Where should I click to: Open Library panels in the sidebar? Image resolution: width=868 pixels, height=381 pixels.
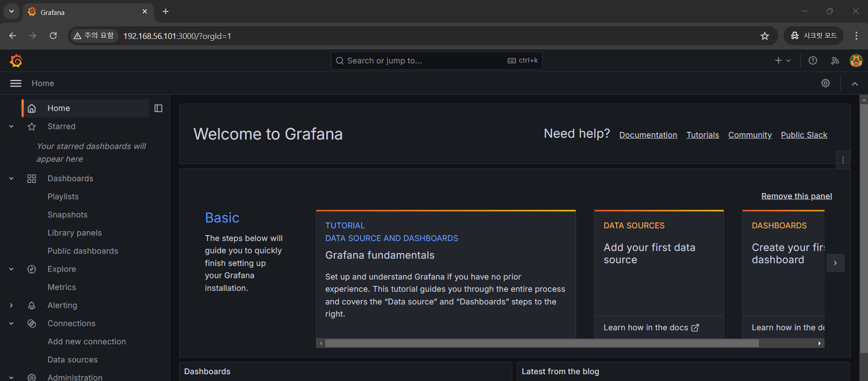[x=75, y=233]
